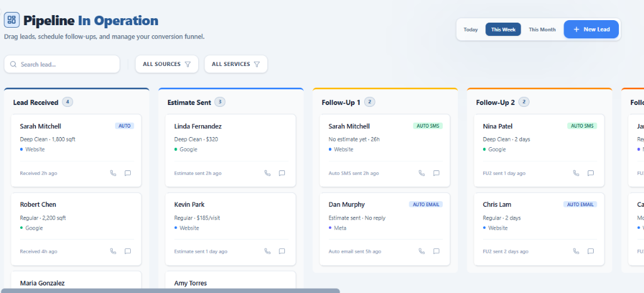Click the Estimate Sent count badge 3
Image resolution: width=644 pixels, height=293 pixels.
[219, 102]
